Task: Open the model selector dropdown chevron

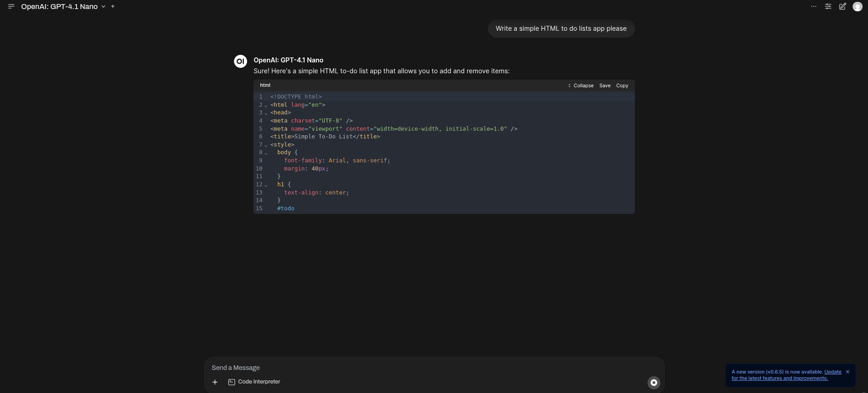Action: point(103,7)
